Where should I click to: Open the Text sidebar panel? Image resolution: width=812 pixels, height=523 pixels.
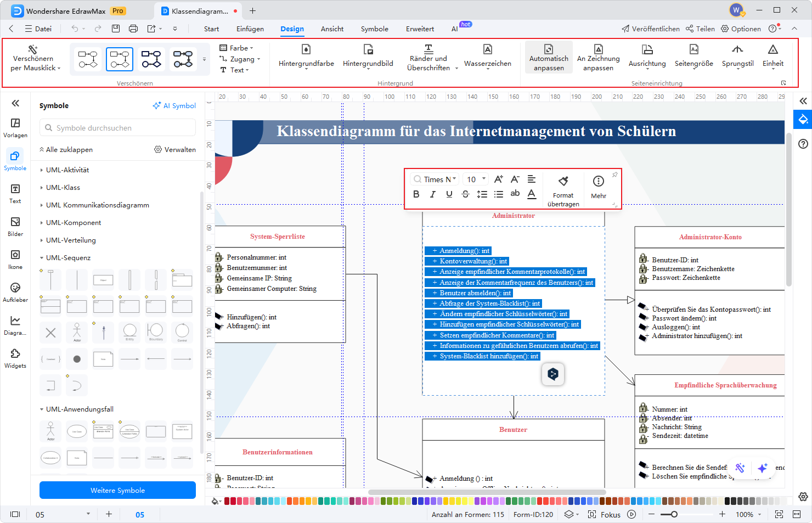(15, 194)
